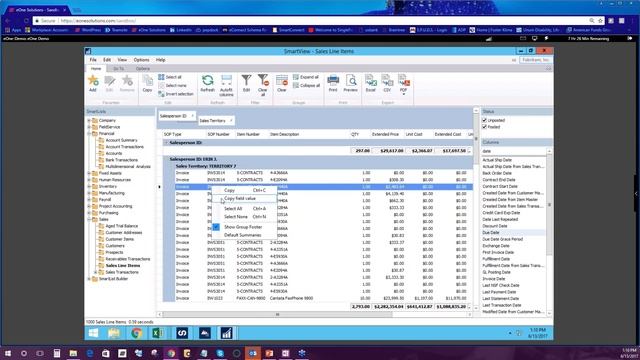Expand the Human Resources folder
This screenshot has height=360, width=640.
point(89,180)
